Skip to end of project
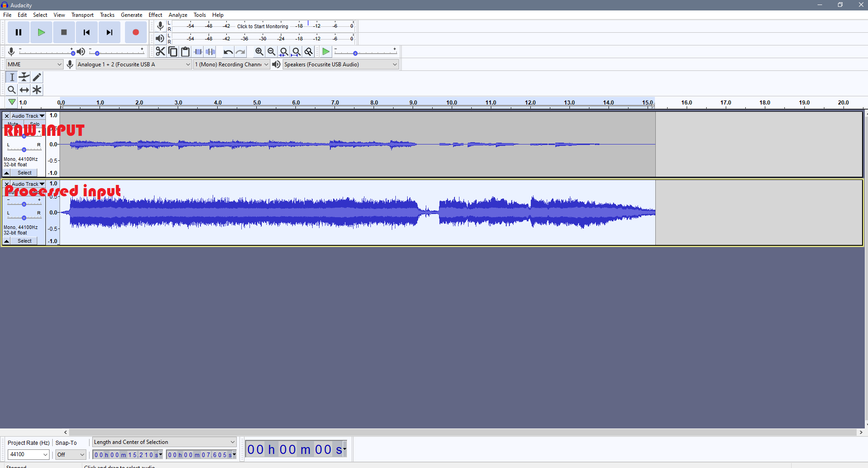Viewport: 868px width, 468px height. tap(110, 32)
